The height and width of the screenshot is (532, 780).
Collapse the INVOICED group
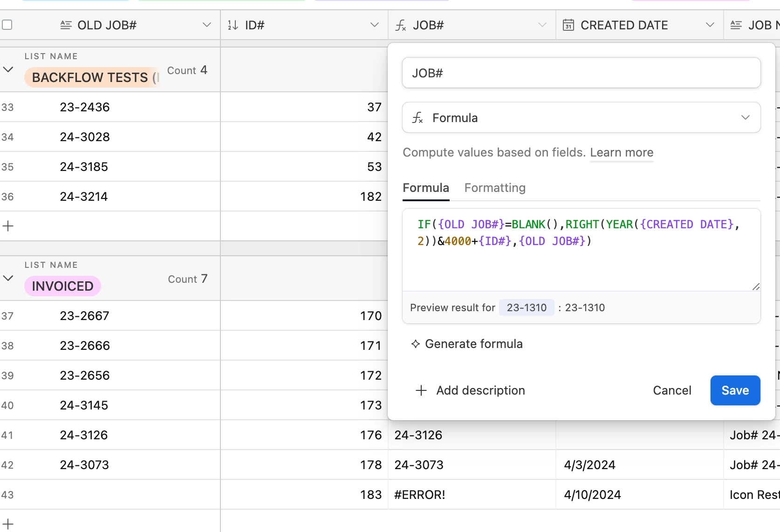tap(8, 278)
